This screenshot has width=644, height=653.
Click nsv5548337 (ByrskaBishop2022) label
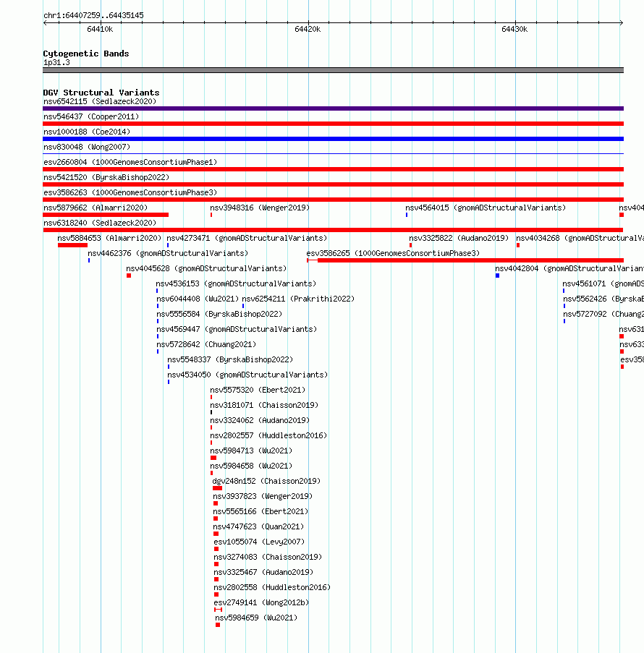(230, 360)
